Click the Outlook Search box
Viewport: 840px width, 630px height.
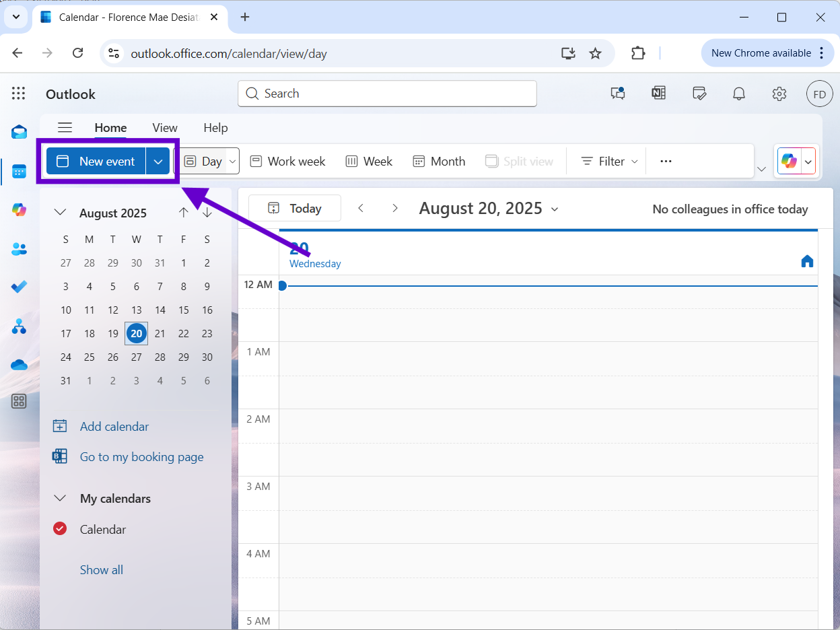[387, 94]
